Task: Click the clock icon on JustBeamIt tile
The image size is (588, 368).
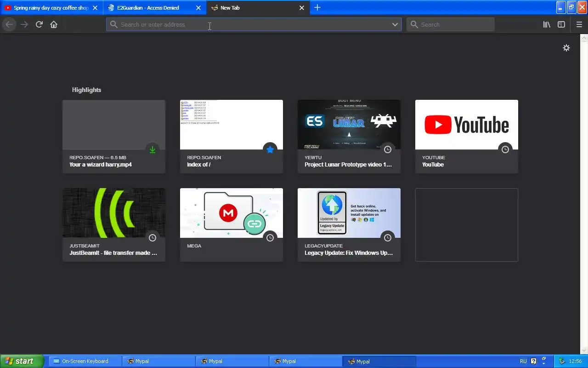Action: 153,238
